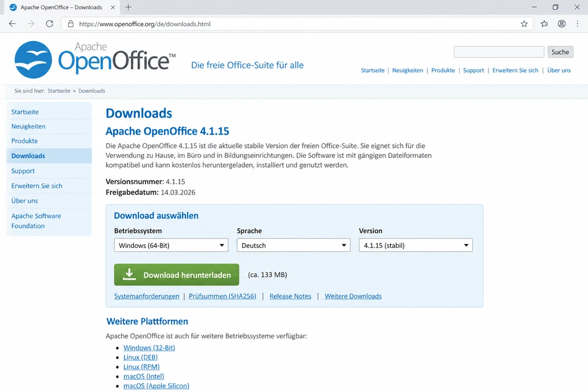The image size is (588, 392).
Task: Expand the Betriebssystem dropdown
Action: [171, 246]
